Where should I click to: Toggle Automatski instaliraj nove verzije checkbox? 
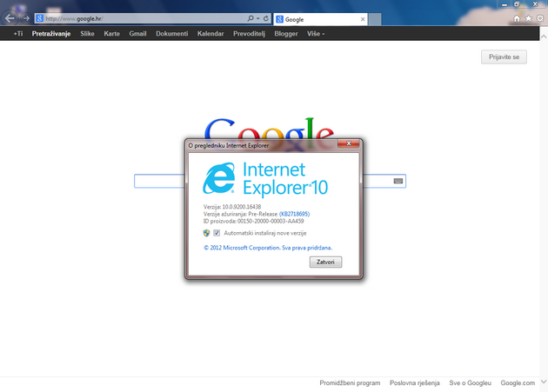click(217, 233)
